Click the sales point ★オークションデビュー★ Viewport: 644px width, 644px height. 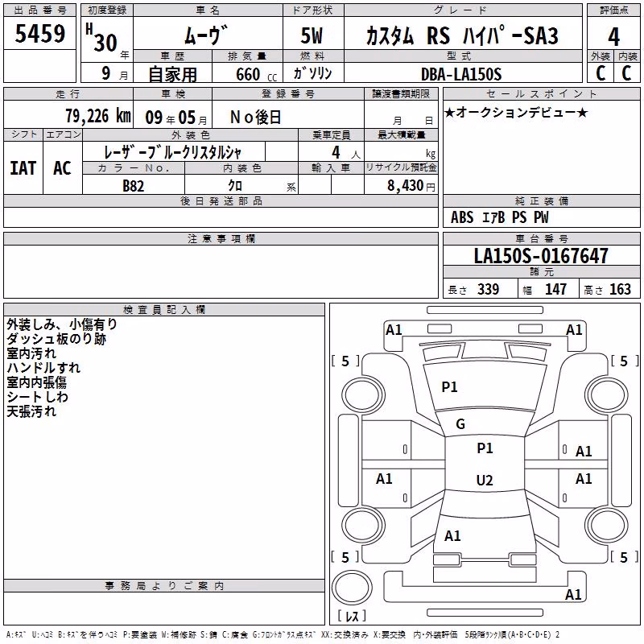(x=516, y=112)
